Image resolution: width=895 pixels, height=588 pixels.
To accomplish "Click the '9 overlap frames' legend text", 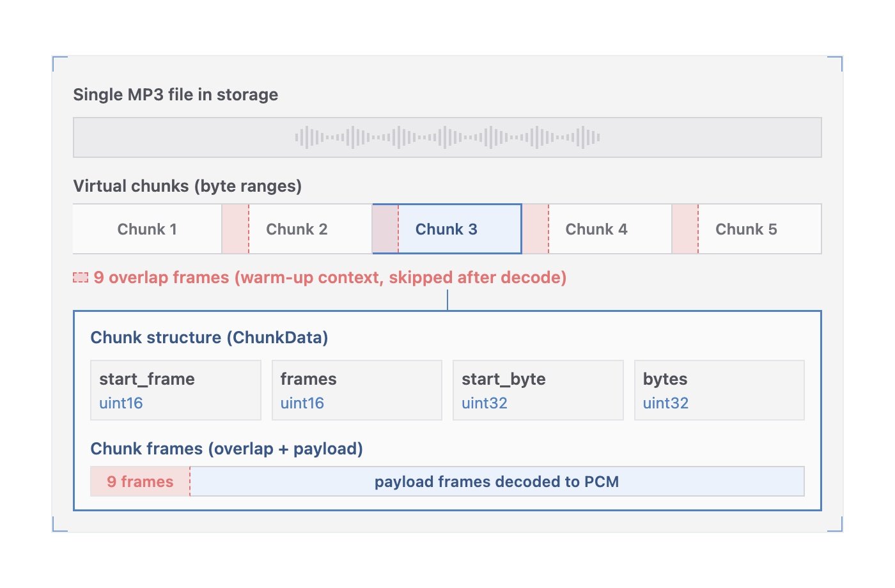I will click(x=330, y=277).
